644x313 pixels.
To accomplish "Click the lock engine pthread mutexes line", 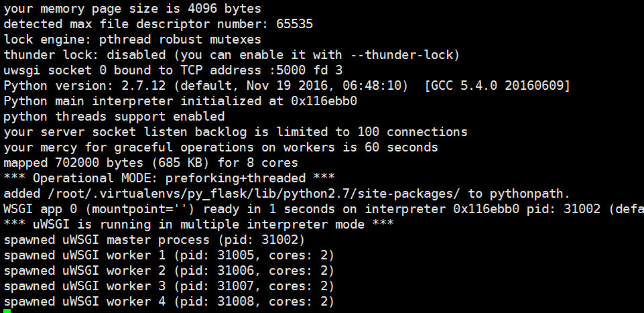I will tap(133, 40).
